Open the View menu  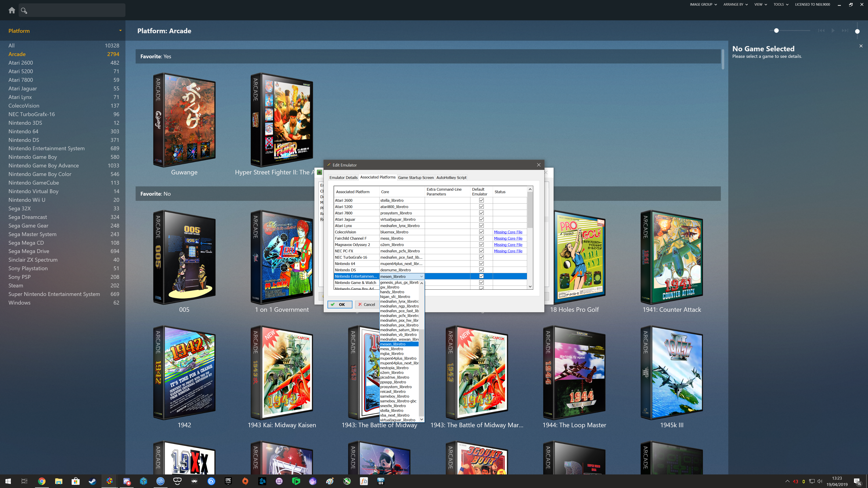tap(760, 4)
